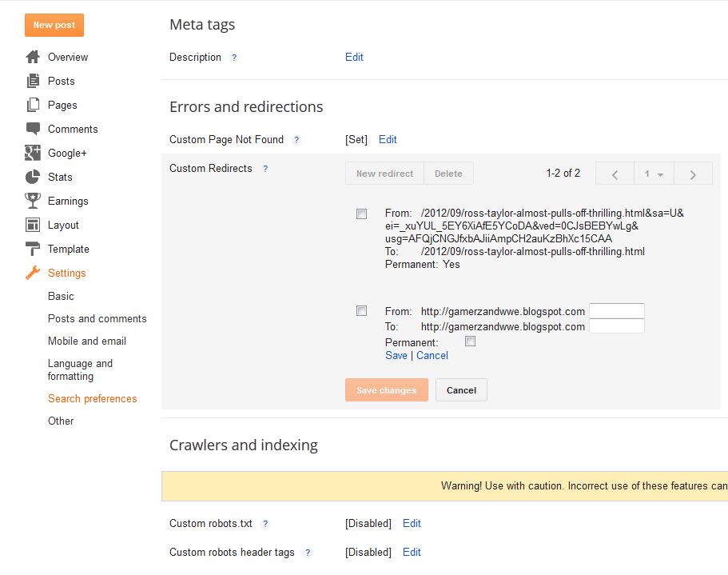Click the Save link under Permanent
Viewport: 728px width, 575px height.
[x=396, y=356]
